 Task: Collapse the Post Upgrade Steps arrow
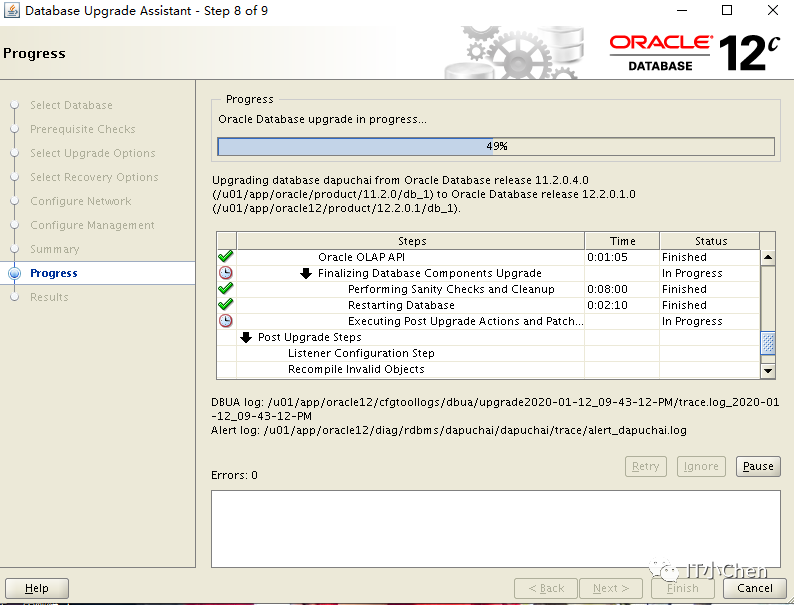(246, 337)
